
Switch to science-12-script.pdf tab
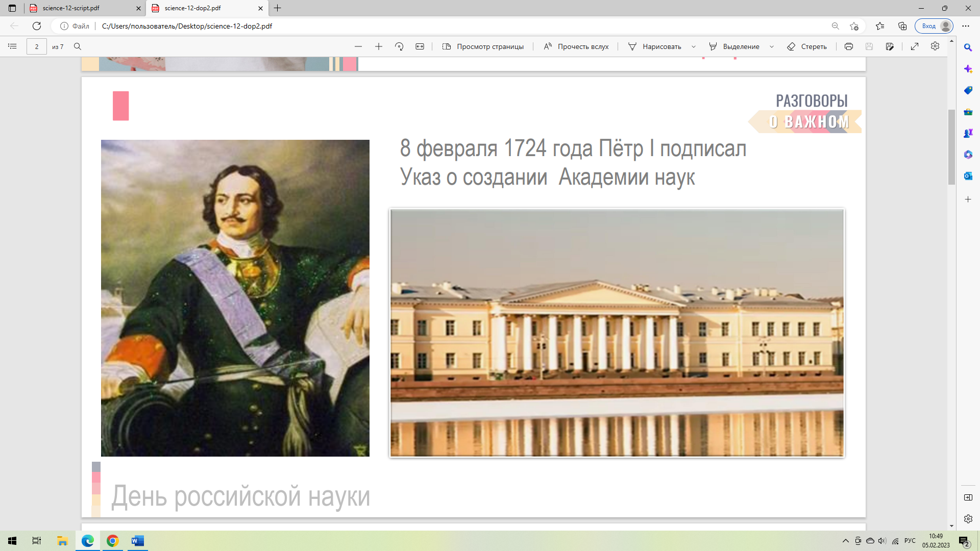[85, 8]
